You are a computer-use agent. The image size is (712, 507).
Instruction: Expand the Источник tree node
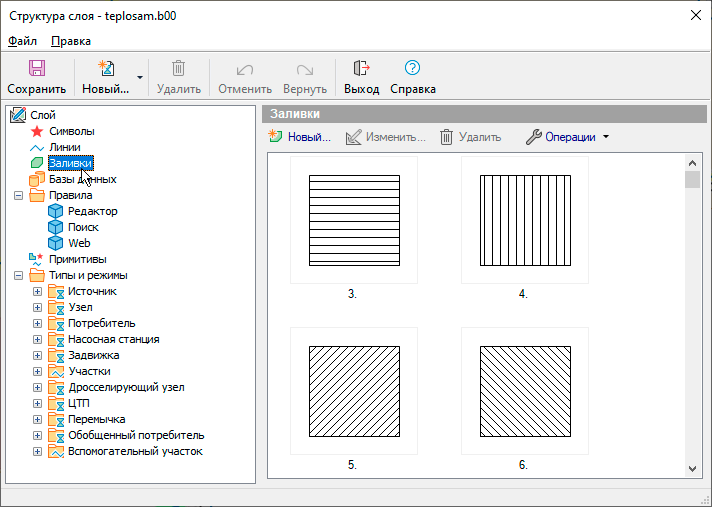pos(38,291)
